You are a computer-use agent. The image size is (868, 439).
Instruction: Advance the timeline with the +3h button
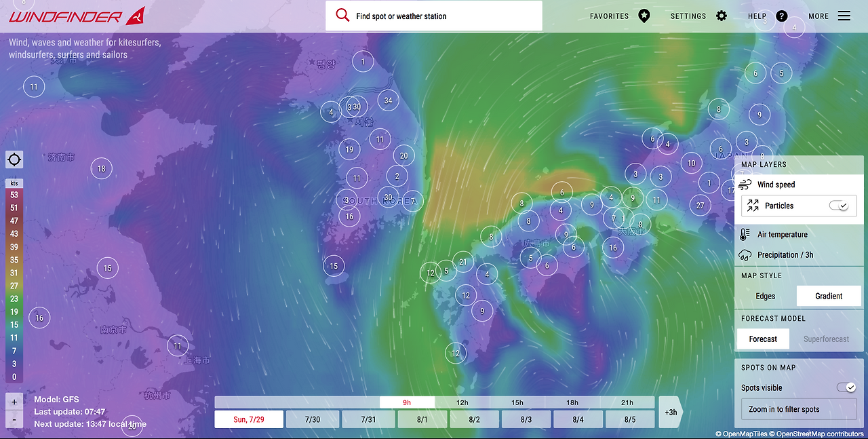tap(671, 412)
